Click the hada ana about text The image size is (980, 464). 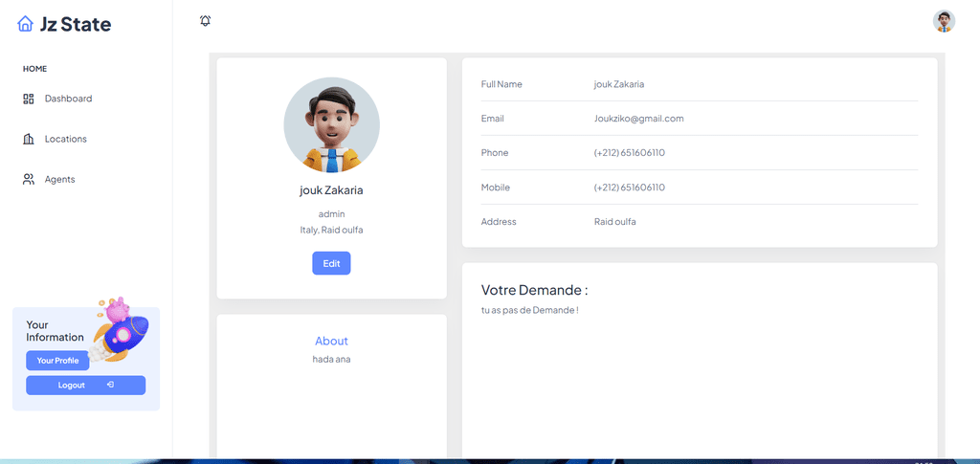[331, 359]
